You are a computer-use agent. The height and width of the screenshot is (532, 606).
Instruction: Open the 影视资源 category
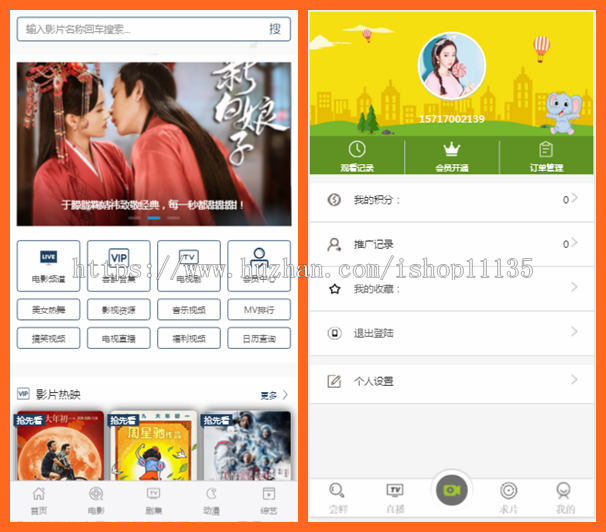click(x=119, y=309)
